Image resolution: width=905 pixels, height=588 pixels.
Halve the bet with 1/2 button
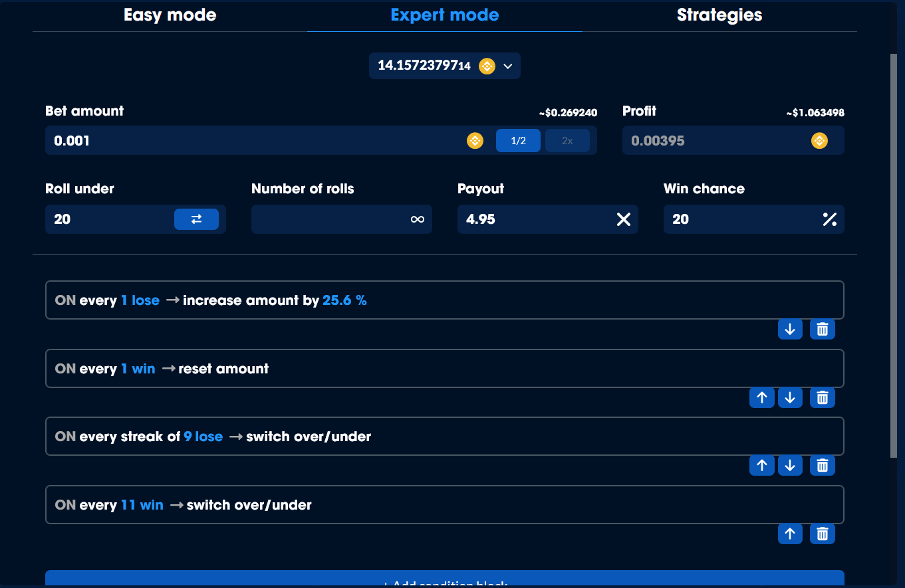click(x=518, y=141)
